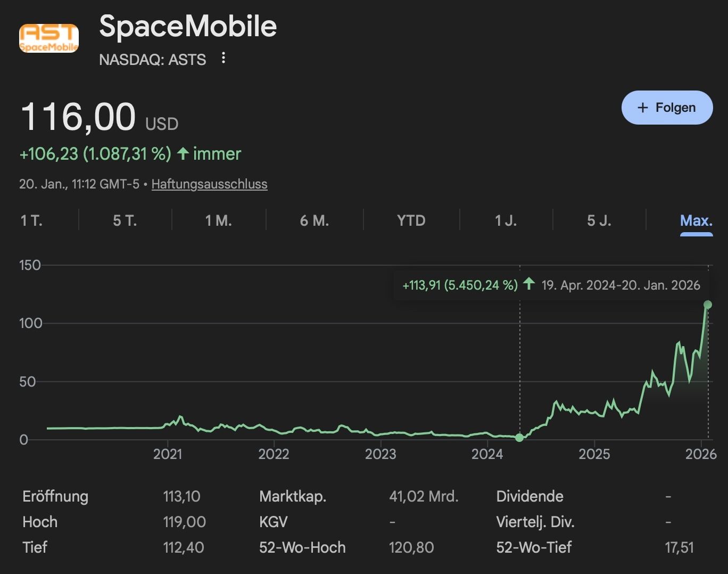Click the Marktkap. value 41,02 Mrd.
The height and width of the screenshot is (574, 728).
click(424, 496)
